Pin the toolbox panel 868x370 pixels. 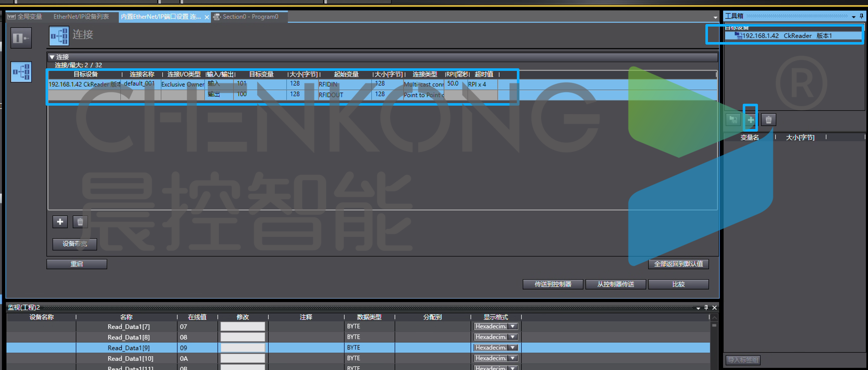[x=862, y=16]
